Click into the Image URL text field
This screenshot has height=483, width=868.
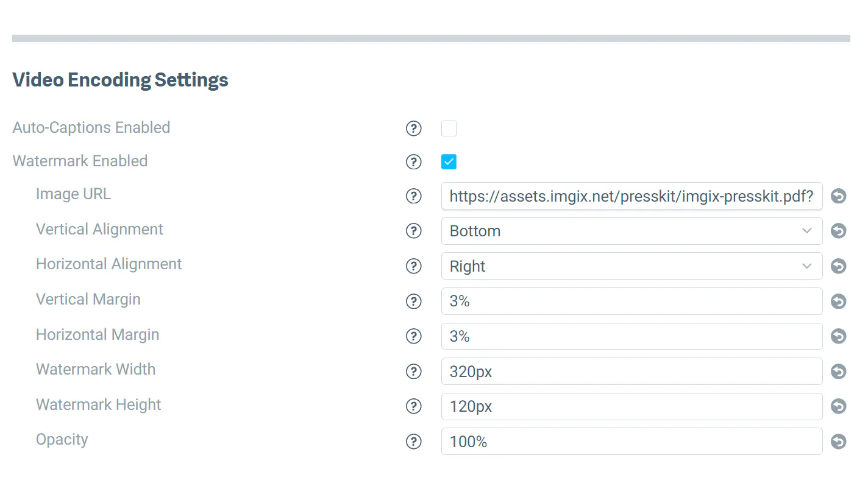pyautogui.click(x=631, y=196)
